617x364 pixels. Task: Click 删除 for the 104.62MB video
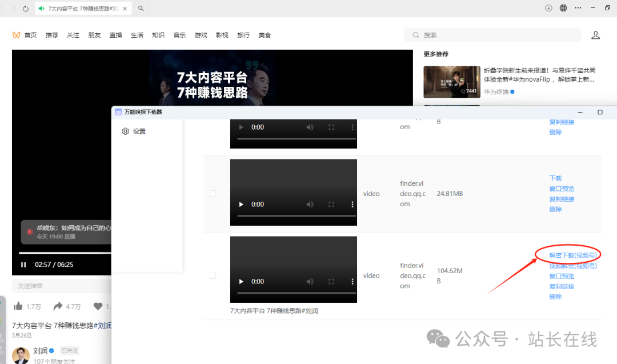click(x=556, y=297)
